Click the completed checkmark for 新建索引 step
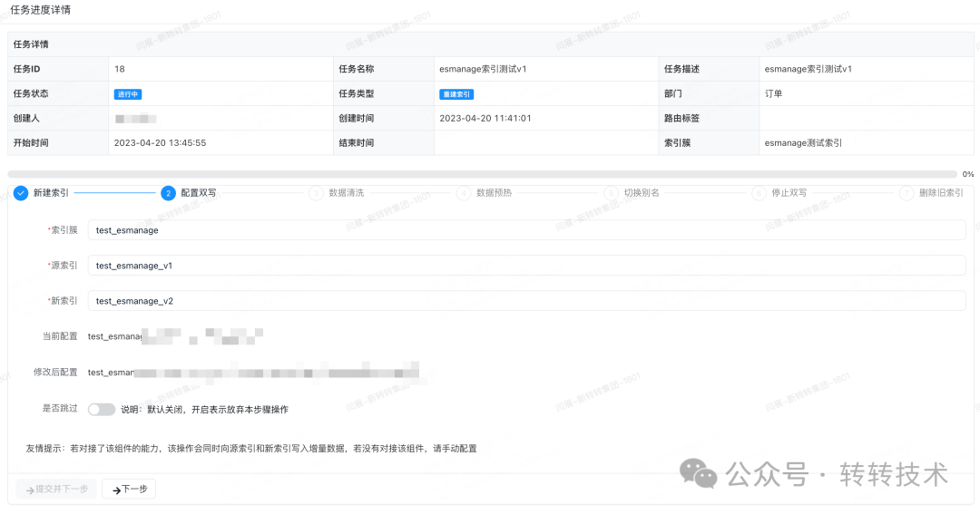Screen dimensions: 980x514 (x=21, y=193)
